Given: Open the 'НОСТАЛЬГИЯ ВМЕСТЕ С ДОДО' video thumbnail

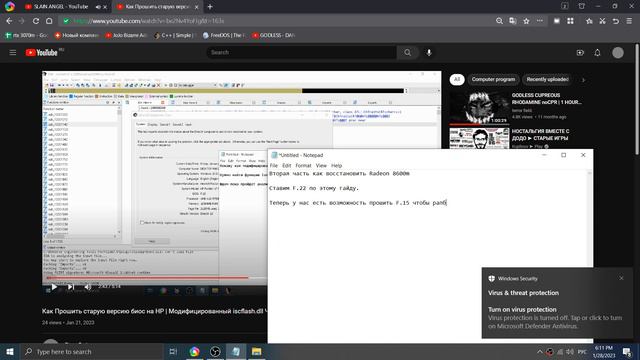Looking at the screenshot, I should (479, 138).
